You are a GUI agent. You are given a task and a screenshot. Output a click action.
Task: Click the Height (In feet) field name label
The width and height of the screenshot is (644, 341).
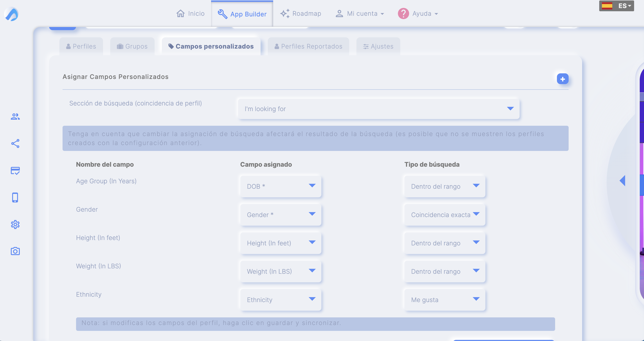coord(98,238)
